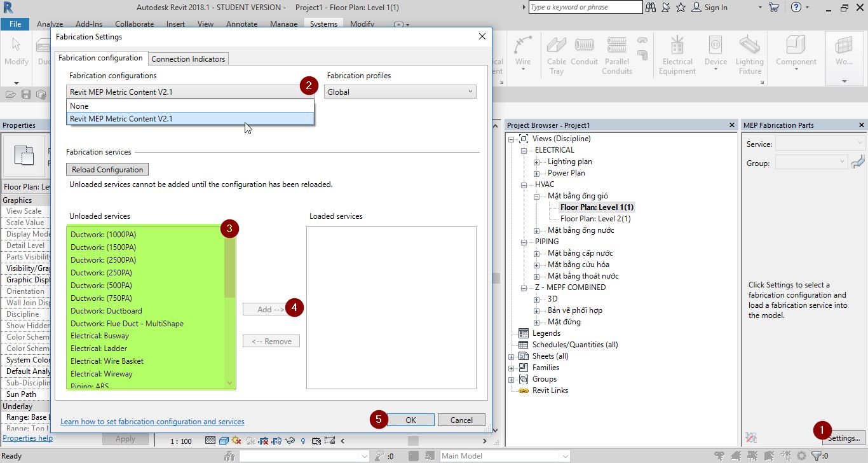Select the Conduit tool
Viewport: 868px width, 463px height.
[584, 51]
